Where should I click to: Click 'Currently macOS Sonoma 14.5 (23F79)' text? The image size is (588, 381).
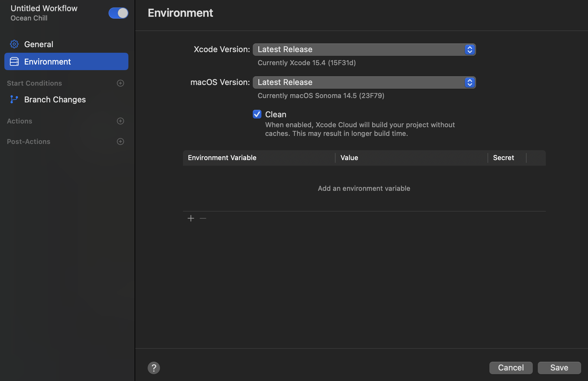(x=321, y=96)
